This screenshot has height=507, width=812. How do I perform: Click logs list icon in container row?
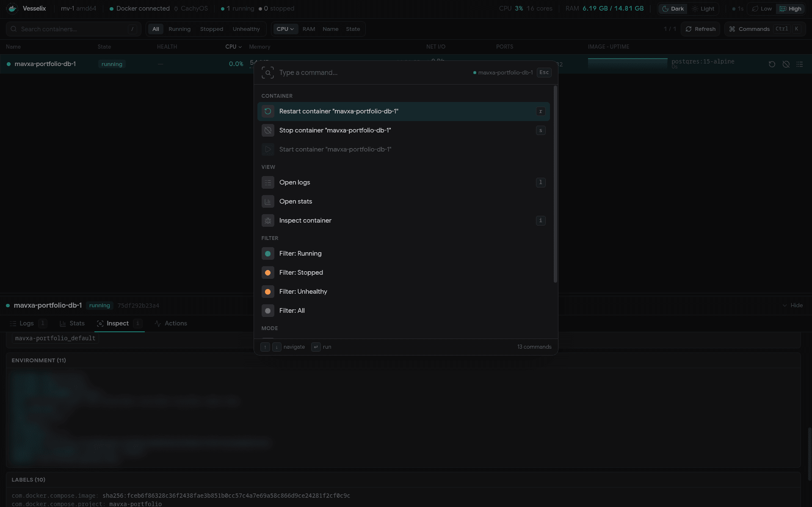click(x=799, y=64)
